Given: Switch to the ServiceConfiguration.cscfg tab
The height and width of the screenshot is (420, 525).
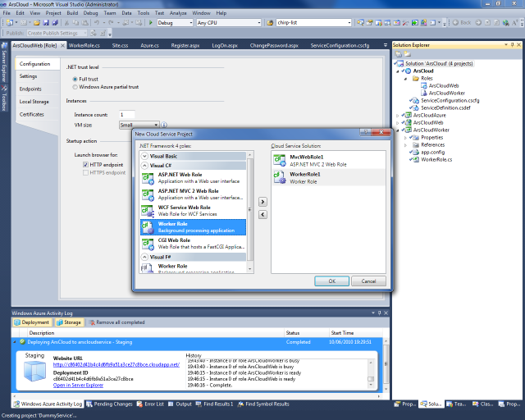Looking at the screenshot, I should click(340, 46).
